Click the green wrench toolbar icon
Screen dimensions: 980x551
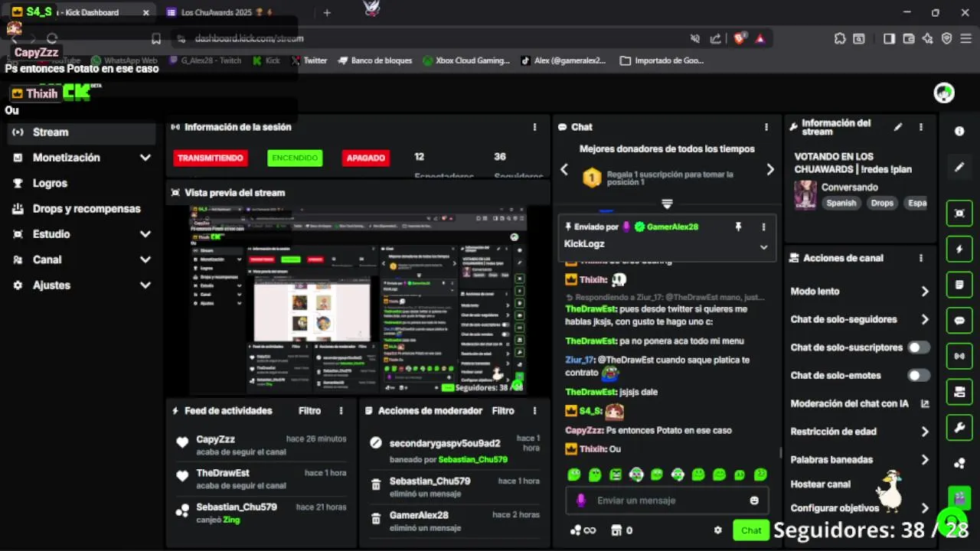coord(959,428)
